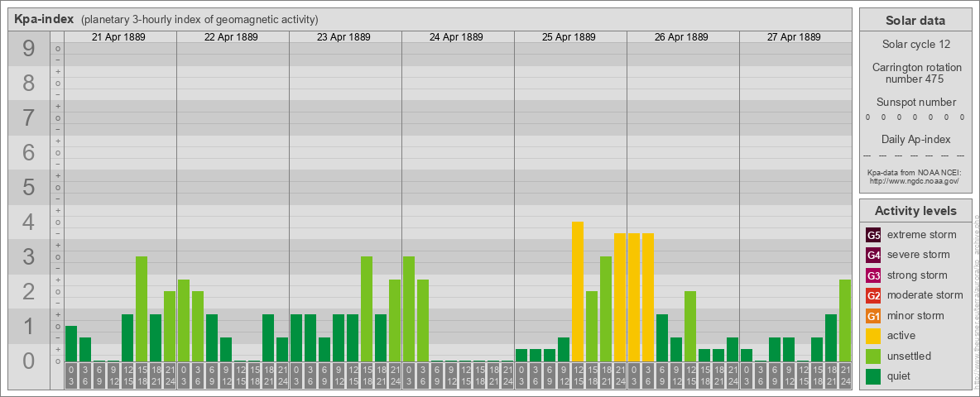Viewport: 980px width, 397px height.
Task: Click the dark green bar on 21 Apr 0-3
Action: pyautogui.click(x=71, y=343)
